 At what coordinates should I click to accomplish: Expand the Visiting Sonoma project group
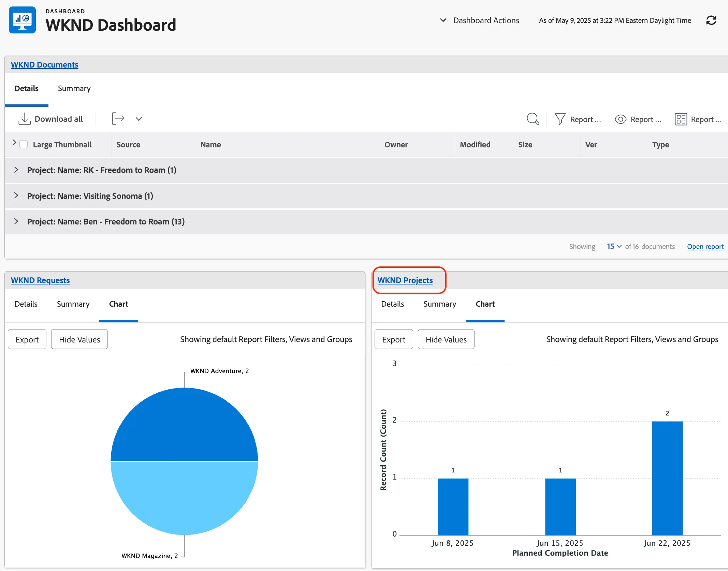pyautogui.click(x=16, y=195)
